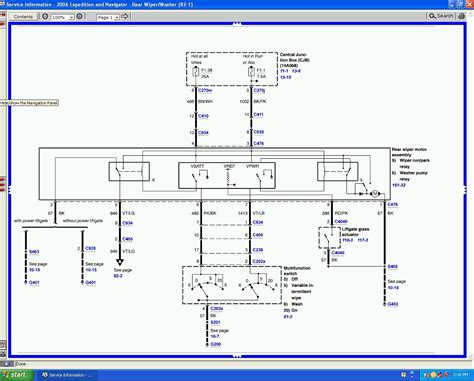Click the 'Done' status bar text
The width and height of the screenshot is (474, 381).
(x=21, y=364)
